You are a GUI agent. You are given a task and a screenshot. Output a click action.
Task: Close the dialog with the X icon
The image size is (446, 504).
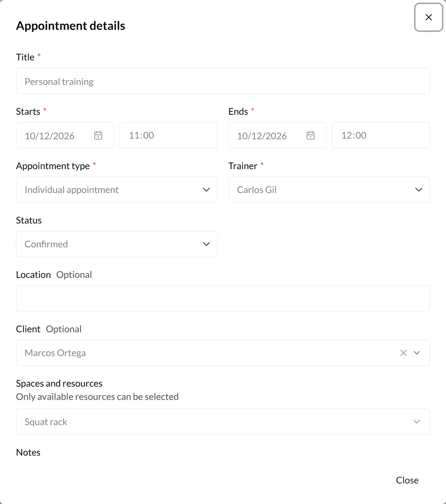[429, 17]
